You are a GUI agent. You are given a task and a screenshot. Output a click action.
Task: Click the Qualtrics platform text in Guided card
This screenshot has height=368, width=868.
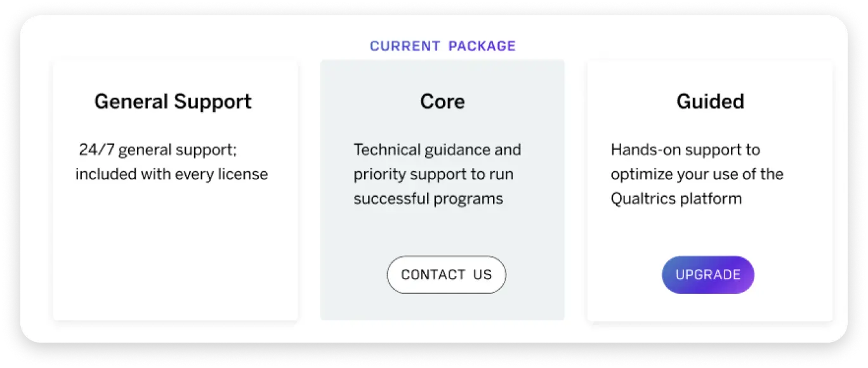pyautogui.click(x=675, y=198)
